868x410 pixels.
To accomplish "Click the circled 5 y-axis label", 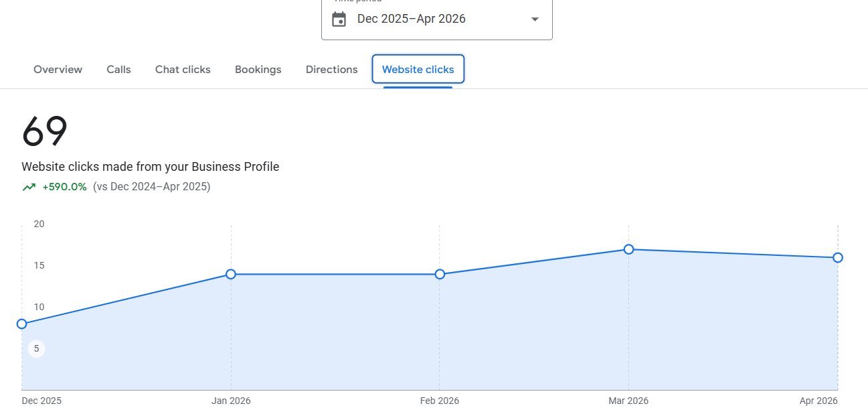I will (37, 348).
